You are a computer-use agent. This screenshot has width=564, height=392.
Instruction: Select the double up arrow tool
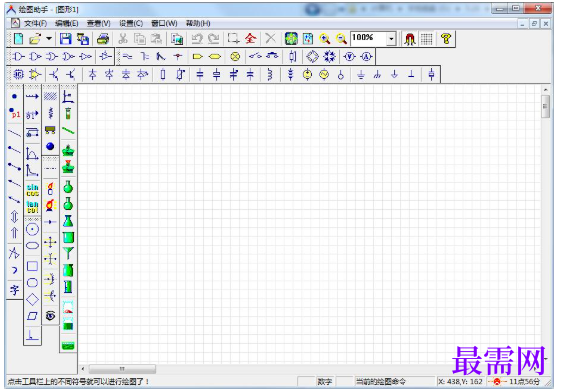pos(14,233)
